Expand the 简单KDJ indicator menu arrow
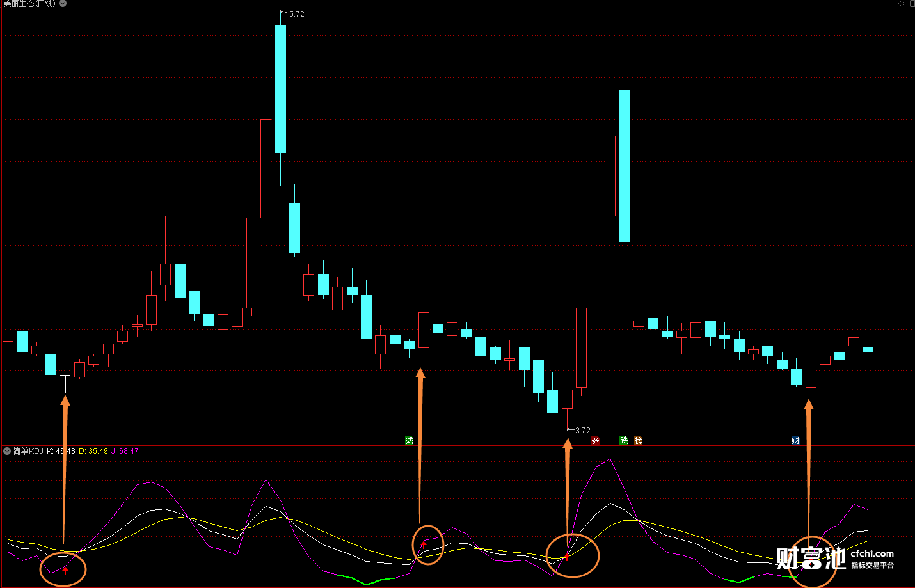This screenshot has height=588, width=915. click(7, 451)
